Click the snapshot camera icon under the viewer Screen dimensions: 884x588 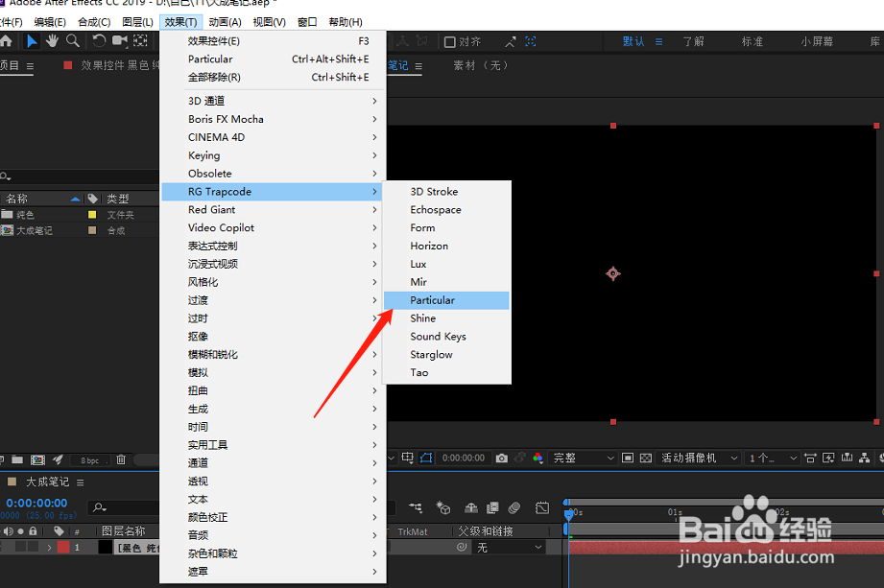click(x=501, y=458)
